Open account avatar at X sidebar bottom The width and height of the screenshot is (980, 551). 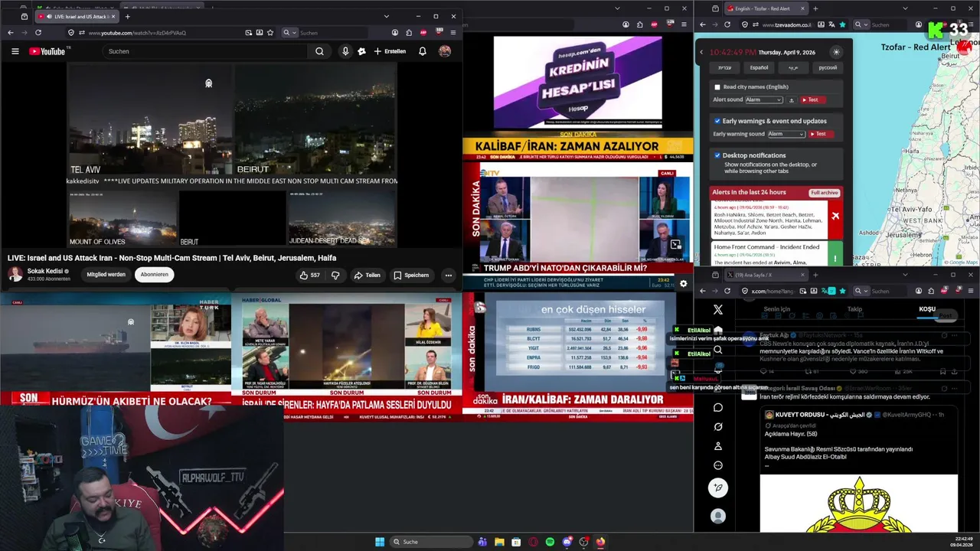coord(718,517)
